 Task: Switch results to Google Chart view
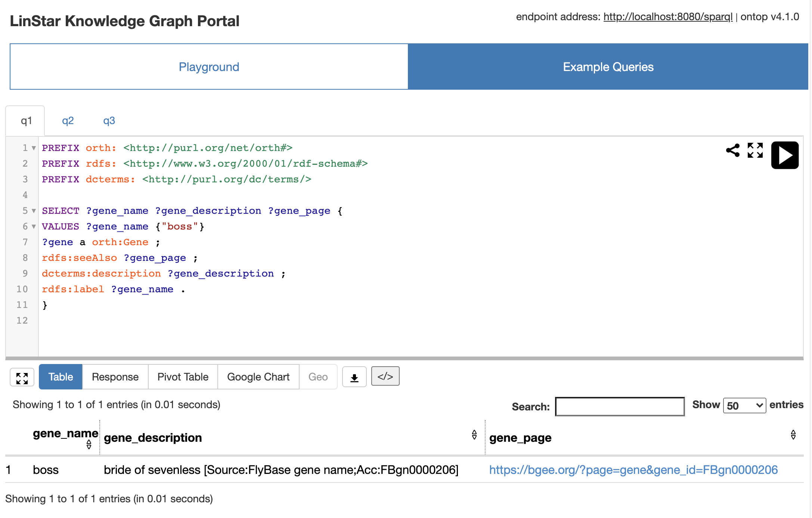click(258, 377)
